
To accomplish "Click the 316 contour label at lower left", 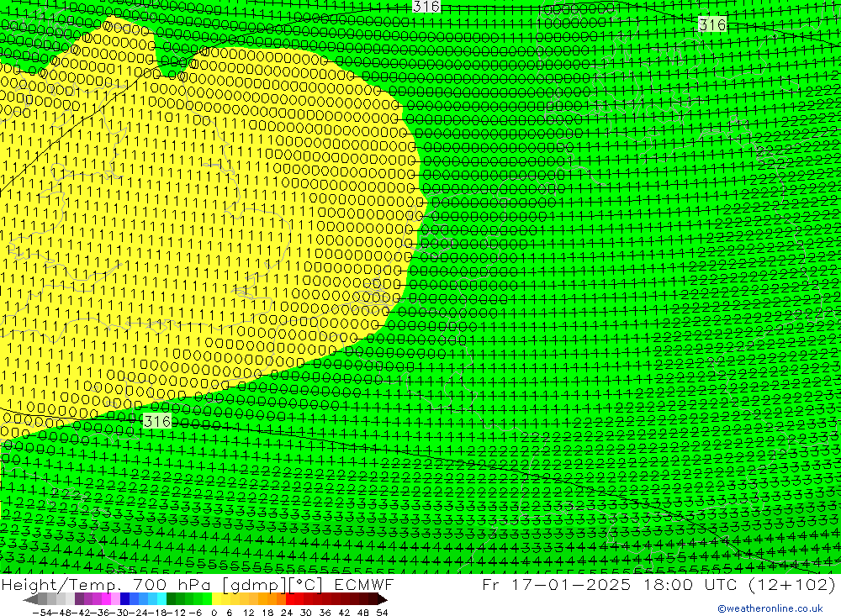I will [x=156, y=421].
